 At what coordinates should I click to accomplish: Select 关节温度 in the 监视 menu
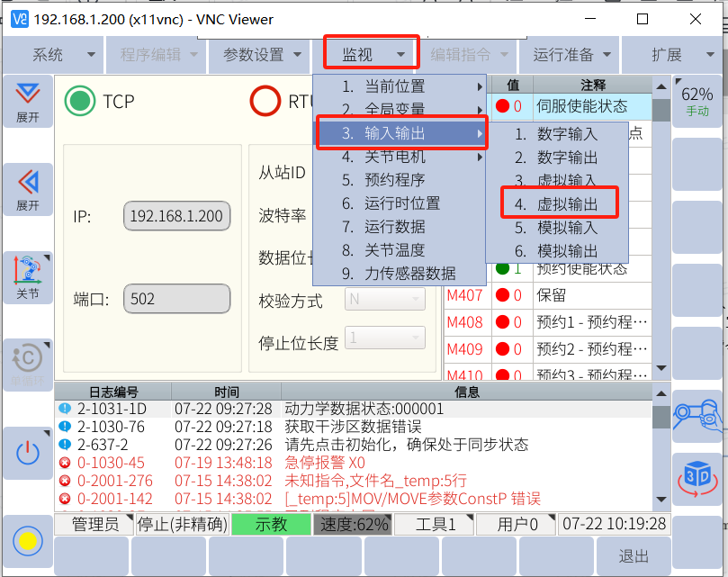point(394,250)
